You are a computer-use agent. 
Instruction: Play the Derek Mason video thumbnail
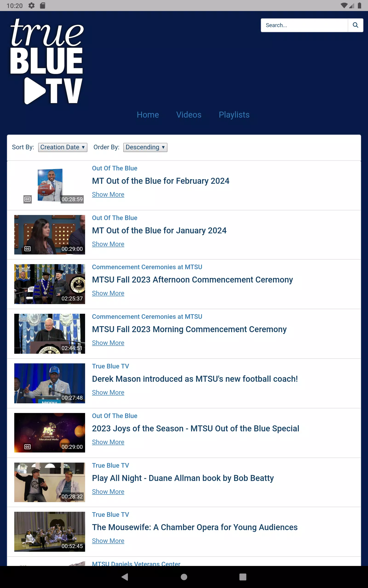pos(50,383)
